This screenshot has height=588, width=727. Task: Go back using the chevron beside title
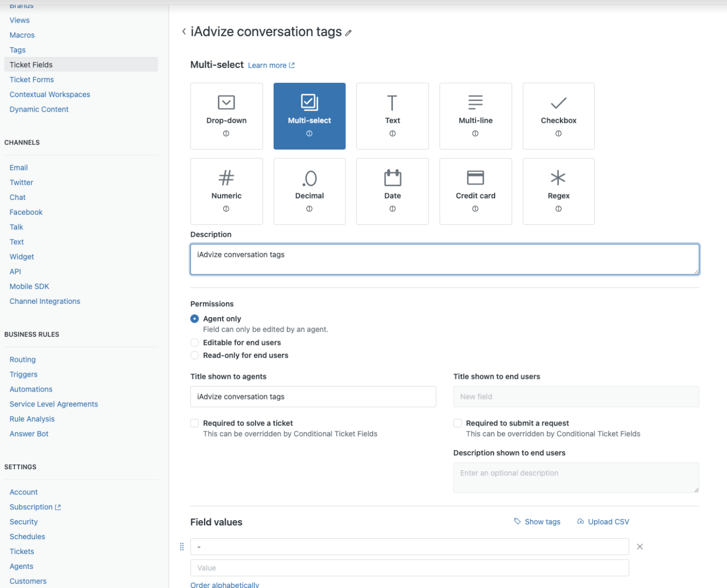tap(184, 31)
